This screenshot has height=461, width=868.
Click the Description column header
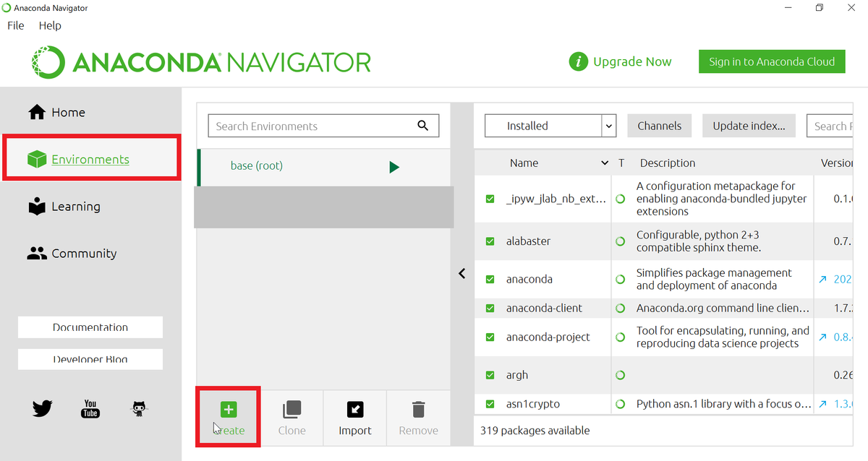coord(668,163)
